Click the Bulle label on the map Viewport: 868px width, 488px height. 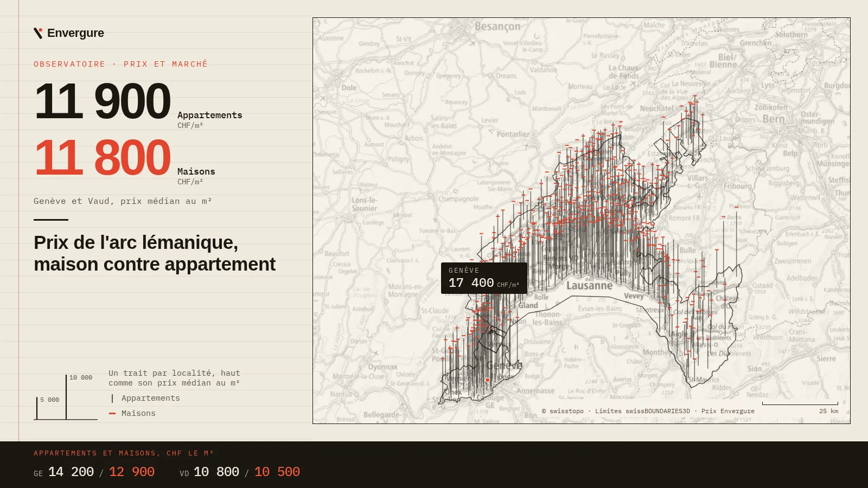pos(688,250)
